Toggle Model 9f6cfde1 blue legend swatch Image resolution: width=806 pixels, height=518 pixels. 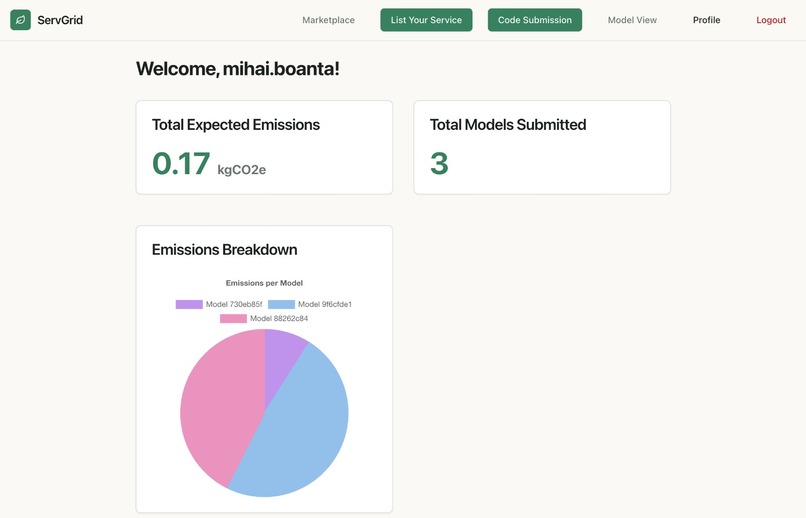point(281,304)
